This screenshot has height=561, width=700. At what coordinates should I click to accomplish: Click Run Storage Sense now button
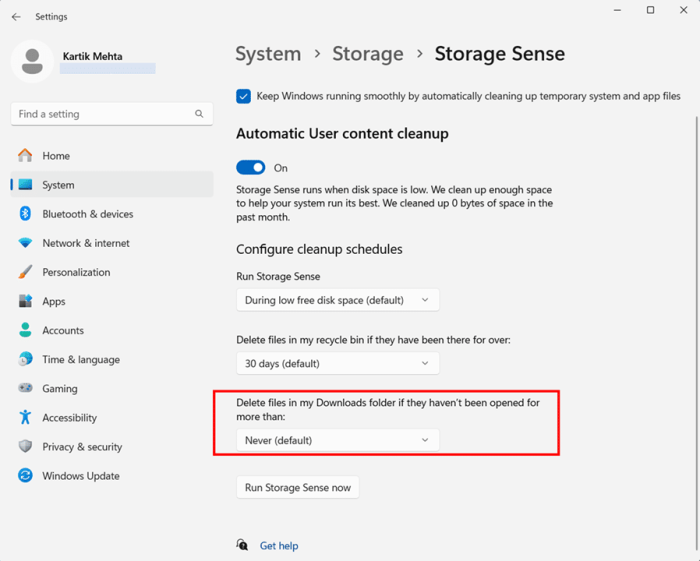pyautogui.click(x=298, y=487)
